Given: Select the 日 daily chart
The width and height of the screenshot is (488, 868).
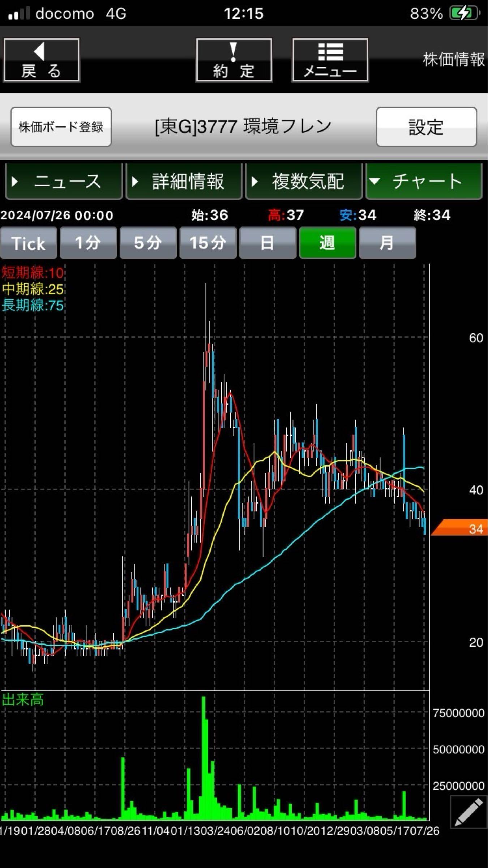Looking at the screenshot, I should click(268, 243).
